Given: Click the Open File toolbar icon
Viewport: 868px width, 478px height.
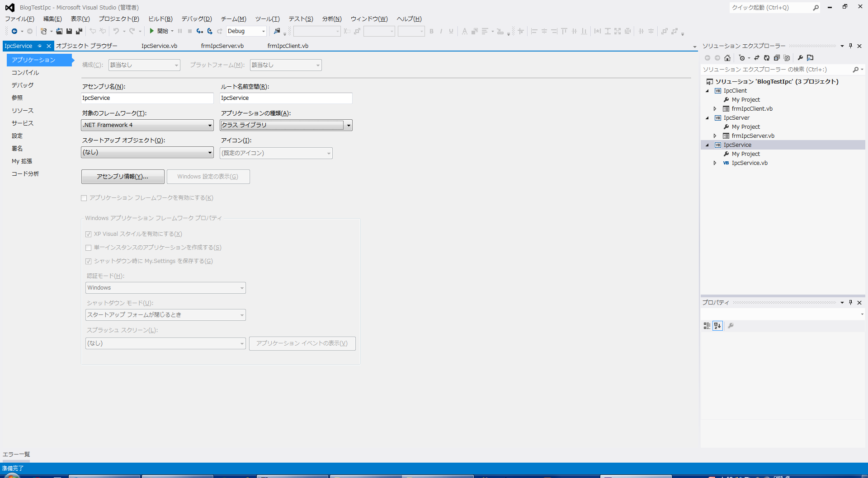Looking at the screenshot, I should click(59, 31).
